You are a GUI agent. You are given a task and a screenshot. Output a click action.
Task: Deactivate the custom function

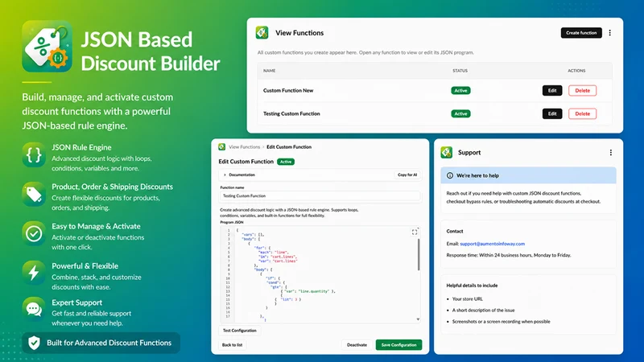click(x=357, y=345)
